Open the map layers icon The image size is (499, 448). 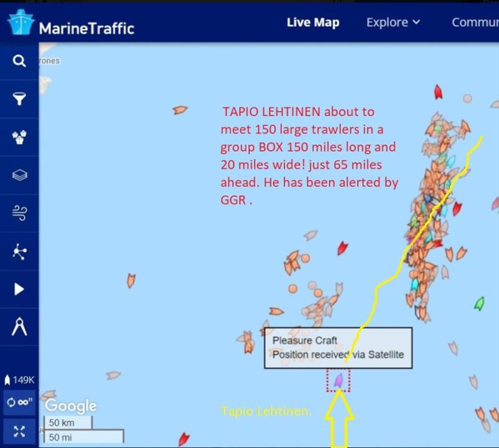tap(19, 175)
